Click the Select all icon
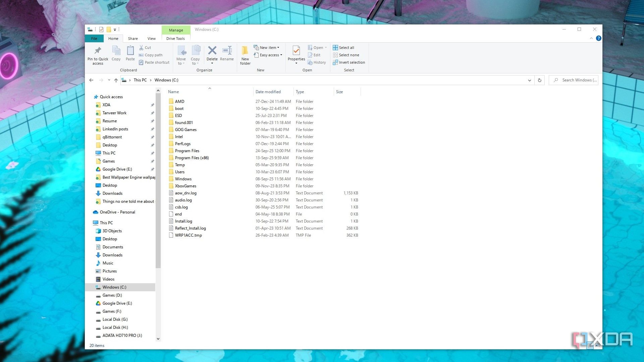The image size is (644, 362). pos(335,48)
